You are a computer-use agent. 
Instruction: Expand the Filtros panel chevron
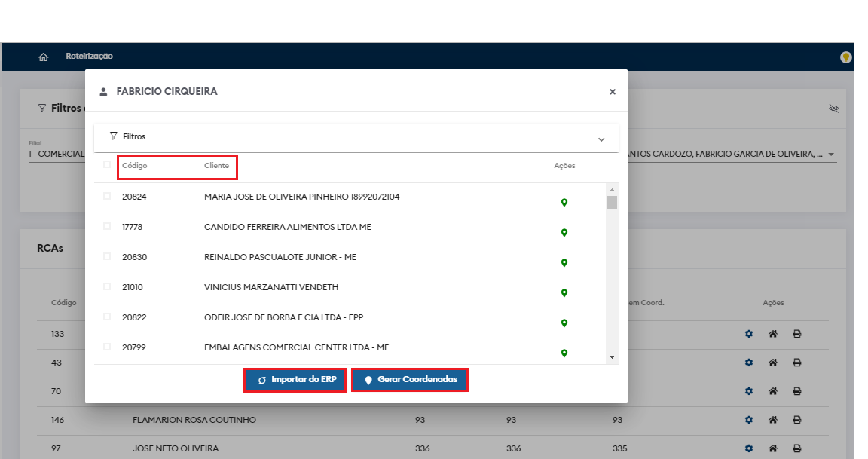coord(601,139)
